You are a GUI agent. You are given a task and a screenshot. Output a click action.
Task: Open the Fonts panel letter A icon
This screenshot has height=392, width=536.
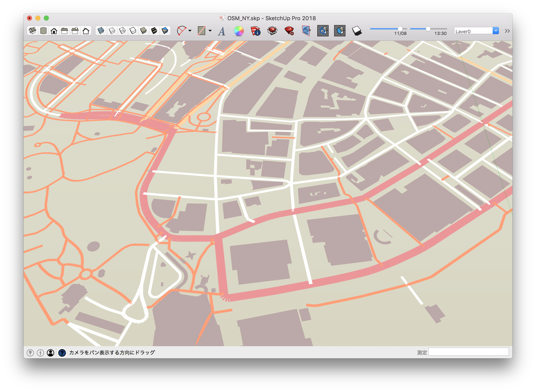[x=222, y=31]
